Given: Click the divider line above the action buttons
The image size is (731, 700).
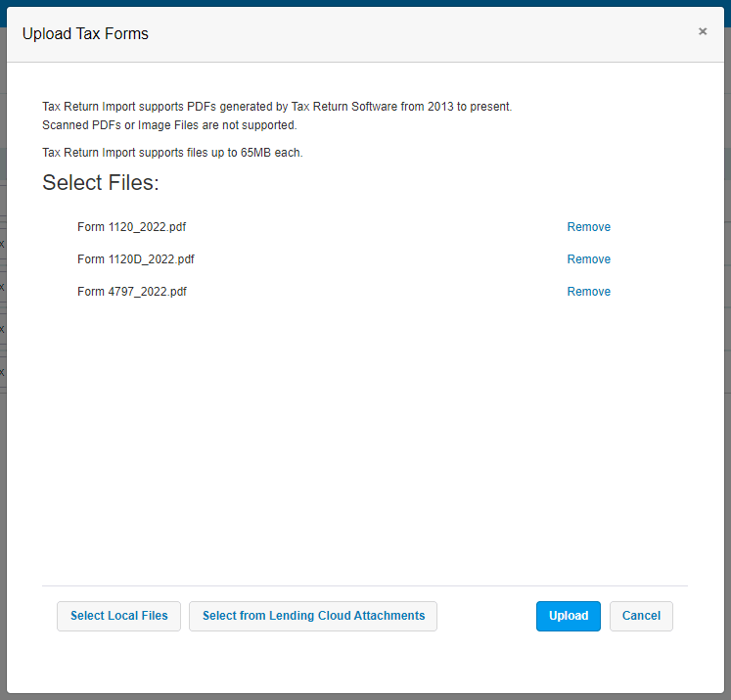Looking at the screenshot, I should tap(365, 585).
